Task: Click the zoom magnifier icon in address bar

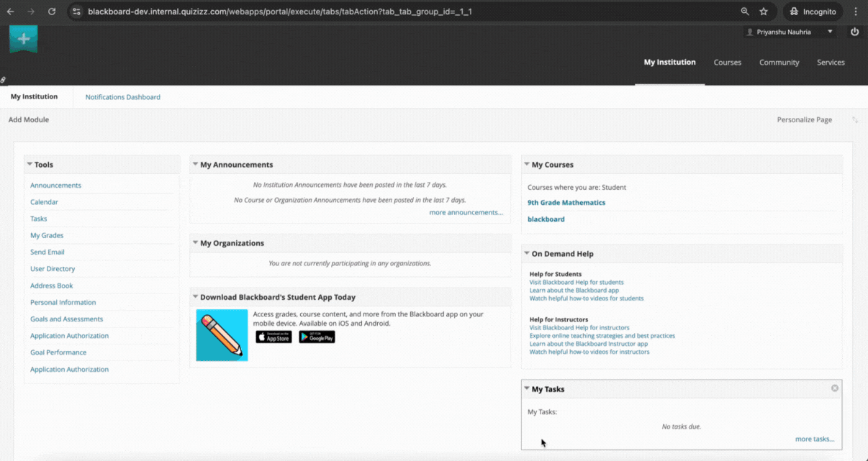Action: [x=745, y=12]
